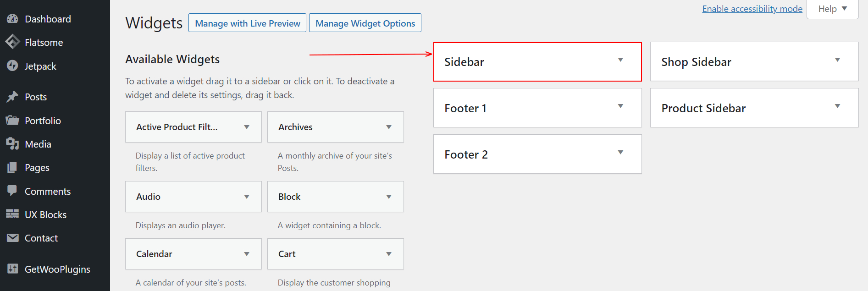Open the Archives widget dropdown arrow
The width and height of the screenshot is (868, 291).
point(388,127)
